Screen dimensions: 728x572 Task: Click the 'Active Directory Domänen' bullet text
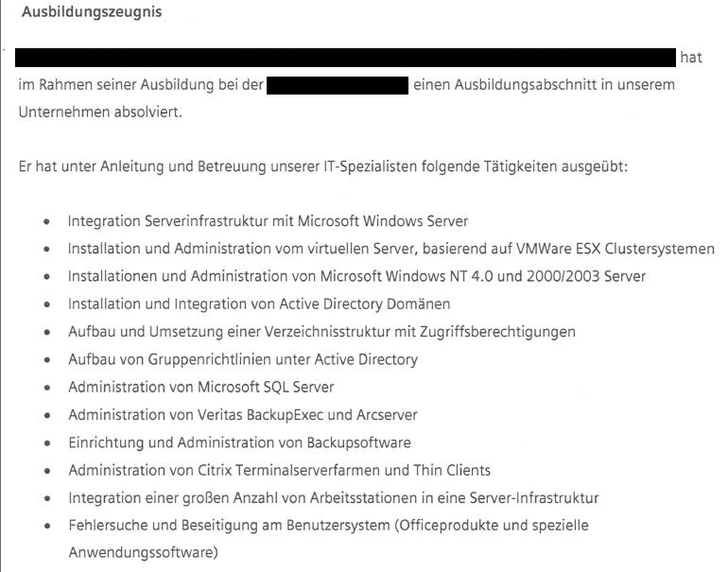coord(259,304)
